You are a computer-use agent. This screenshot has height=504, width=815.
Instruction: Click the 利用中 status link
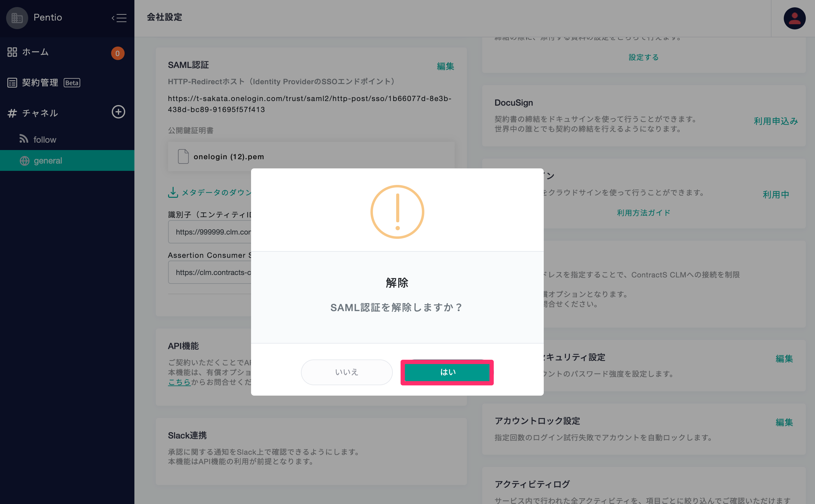tap(776, 194)
